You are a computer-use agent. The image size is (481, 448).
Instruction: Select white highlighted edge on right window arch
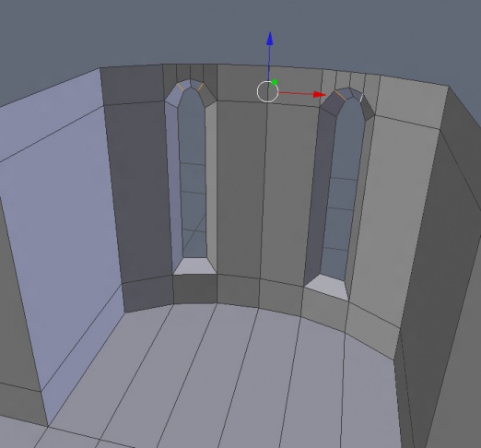361,98
